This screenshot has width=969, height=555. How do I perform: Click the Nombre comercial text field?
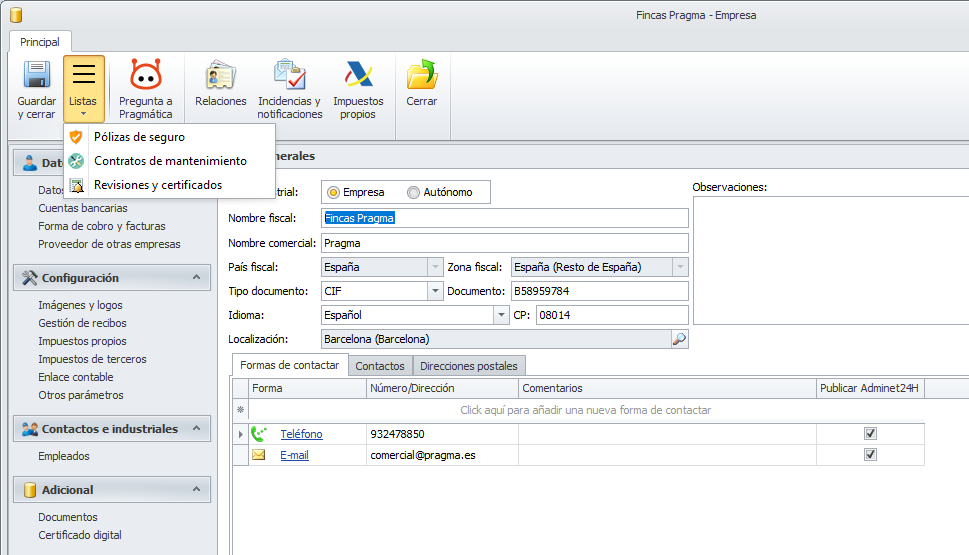point(504,243)
